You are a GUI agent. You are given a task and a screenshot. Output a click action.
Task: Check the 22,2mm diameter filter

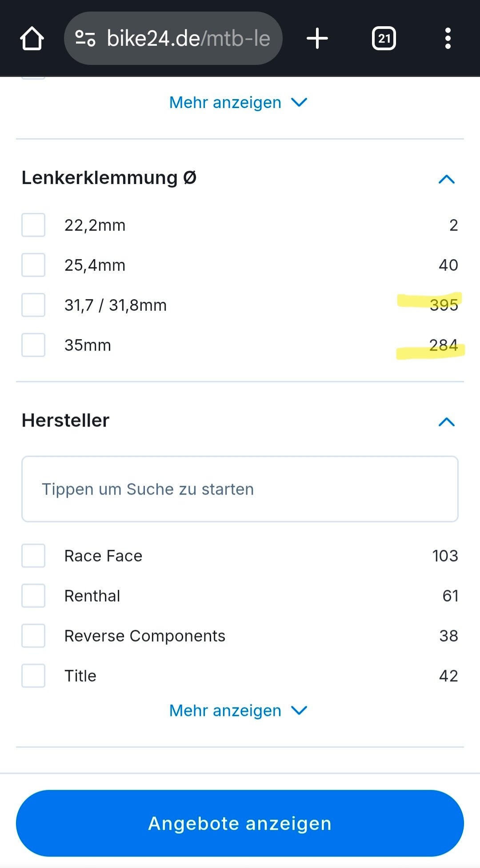point(33,225)
